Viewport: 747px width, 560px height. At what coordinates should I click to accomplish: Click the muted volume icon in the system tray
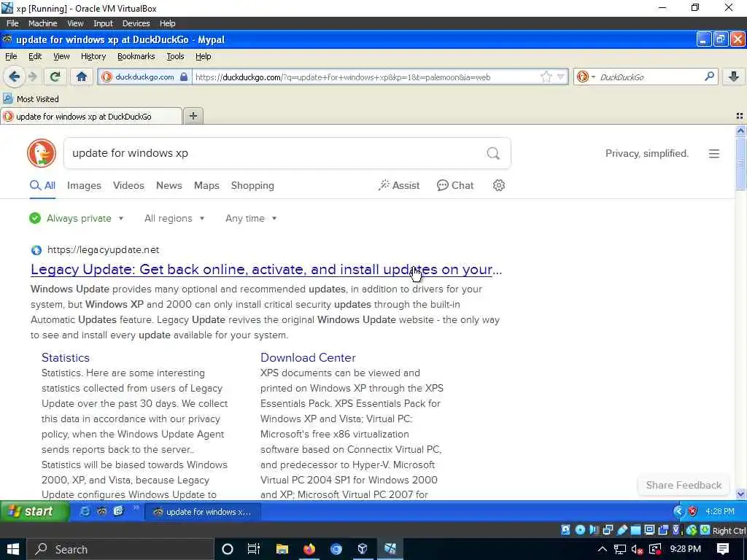coord(637,549)
